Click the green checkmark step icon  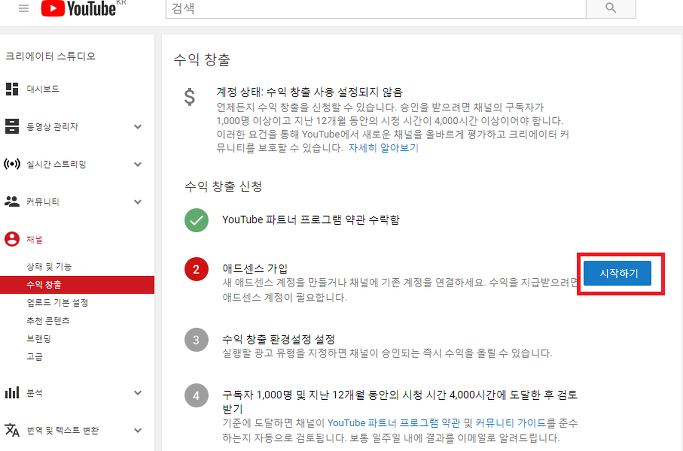[196, 220]
